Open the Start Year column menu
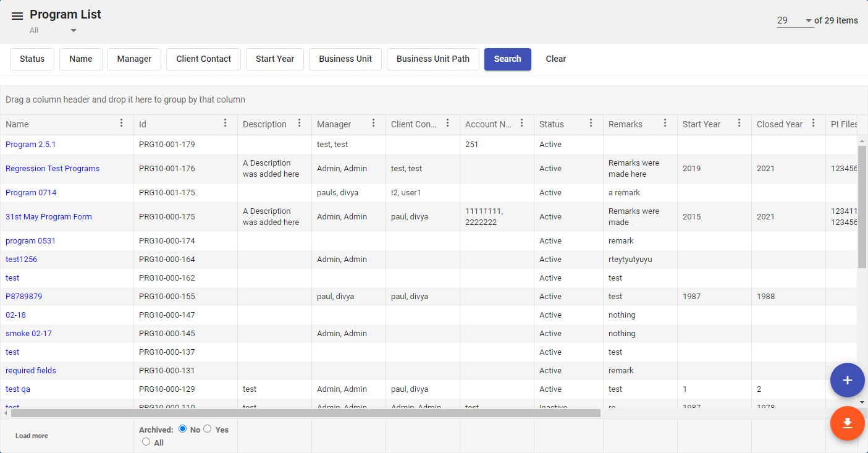Screen dimensions: 868x453 point(739,124)
